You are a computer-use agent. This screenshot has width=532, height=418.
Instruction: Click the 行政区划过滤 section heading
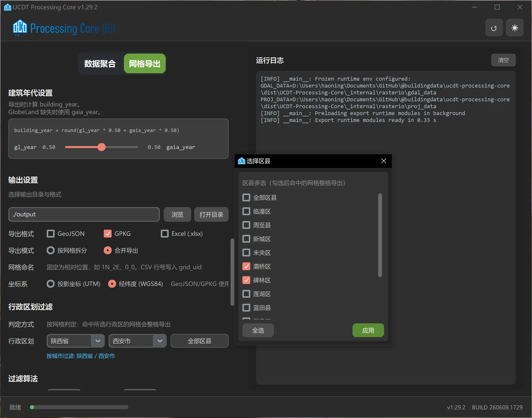[x=30, y=307]
